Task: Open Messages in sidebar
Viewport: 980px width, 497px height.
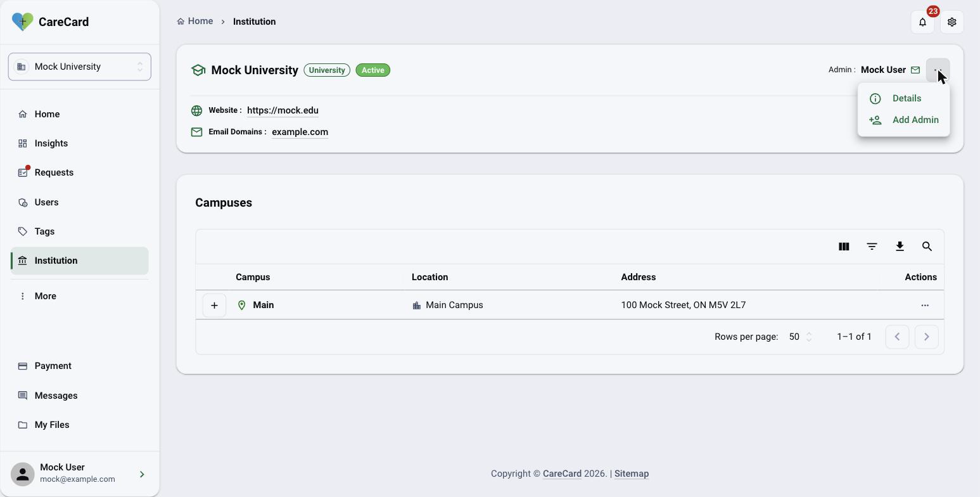Action: coord(80,396)
